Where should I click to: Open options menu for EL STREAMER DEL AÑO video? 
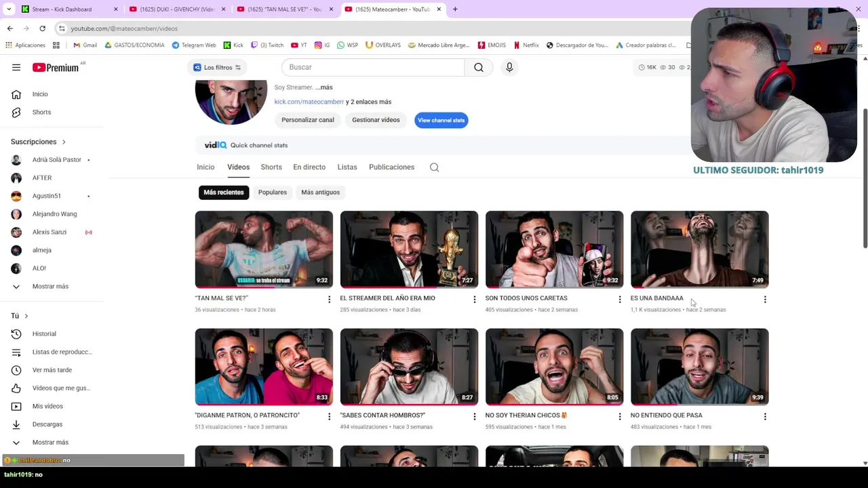tap(475, 299)
